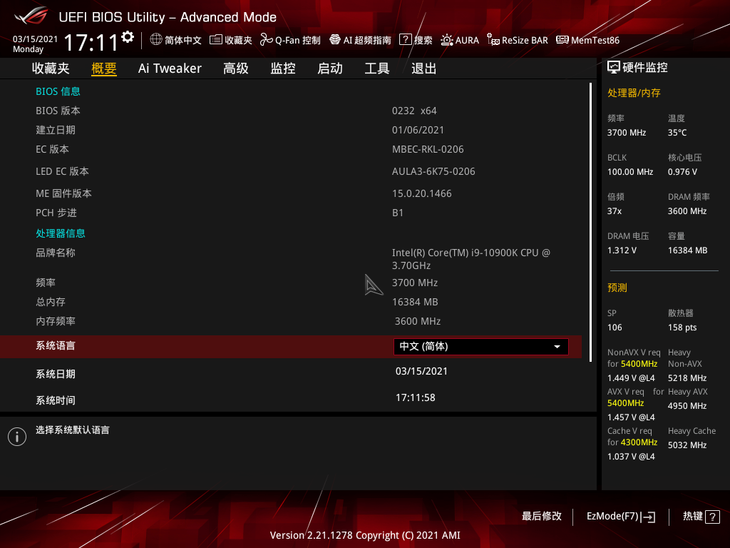
Task: Switch to the Ai Tweaker tab
Action: coord(169,69)
